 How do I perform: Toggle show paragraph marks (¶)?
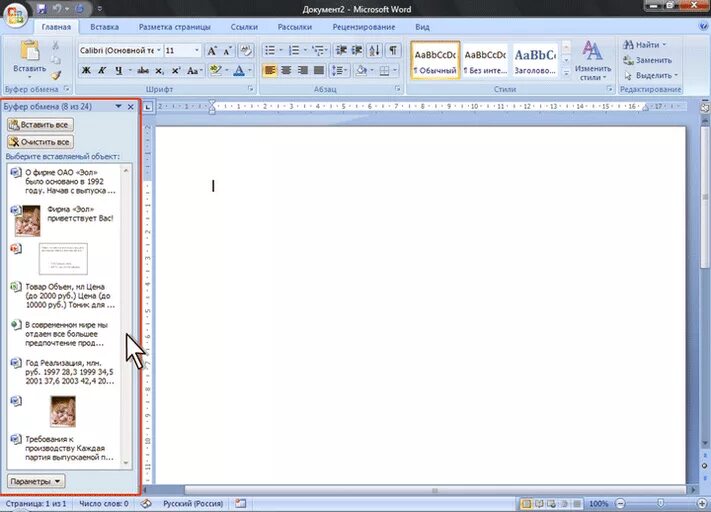[x=393, y=50]
